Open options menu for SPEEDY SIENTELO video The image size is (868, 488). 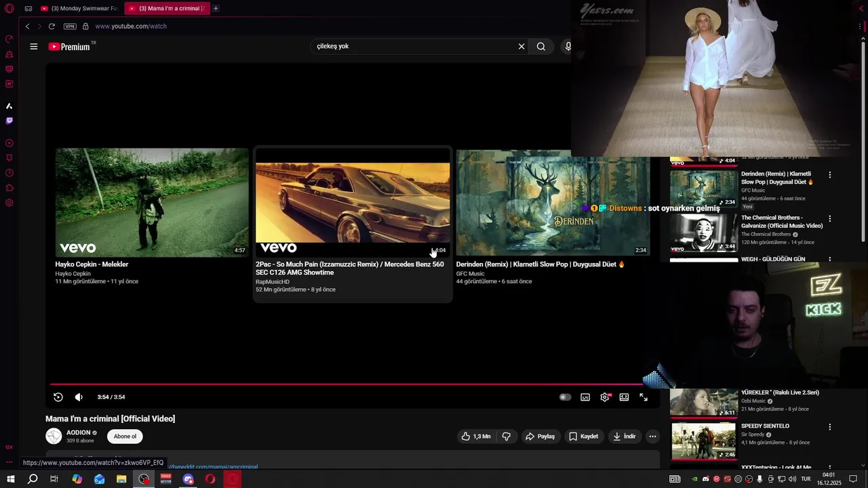click(829, 427)
